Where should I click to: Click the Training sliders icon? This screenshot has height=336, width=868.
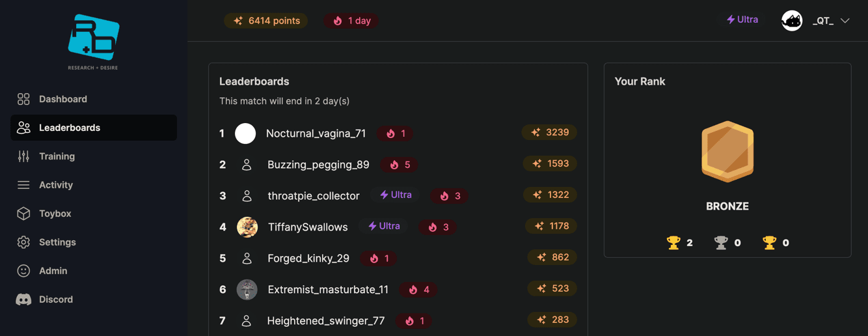(23, 156)
